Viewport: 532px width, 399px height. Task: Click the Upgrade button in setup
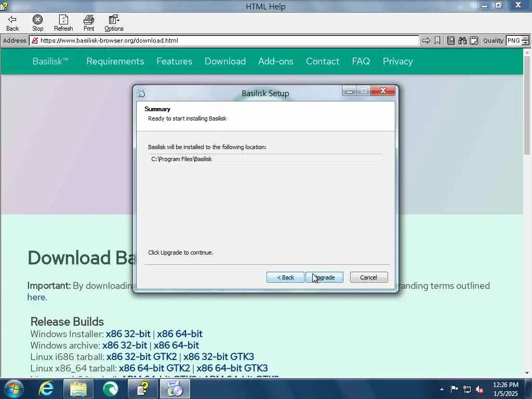324,277
